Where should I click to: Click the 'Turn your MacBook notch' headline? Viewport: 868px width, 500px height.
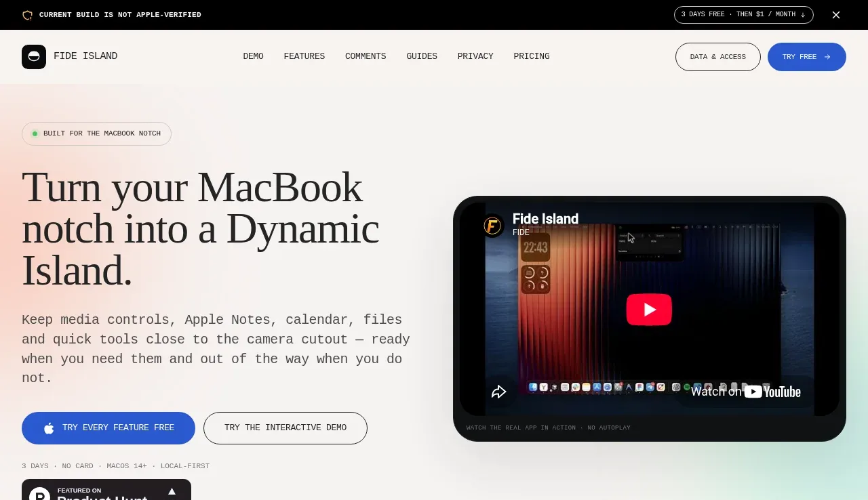(201, 229)
